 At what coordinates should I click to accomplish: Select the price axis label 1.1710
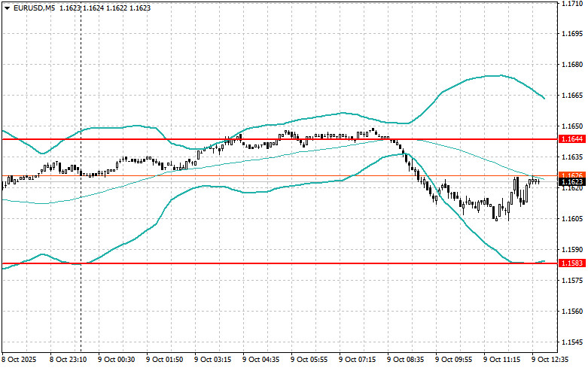coord(572,3)
